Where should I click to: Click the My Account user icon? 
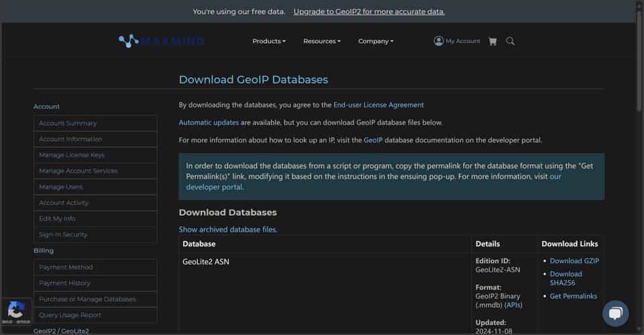coord(439,41)
